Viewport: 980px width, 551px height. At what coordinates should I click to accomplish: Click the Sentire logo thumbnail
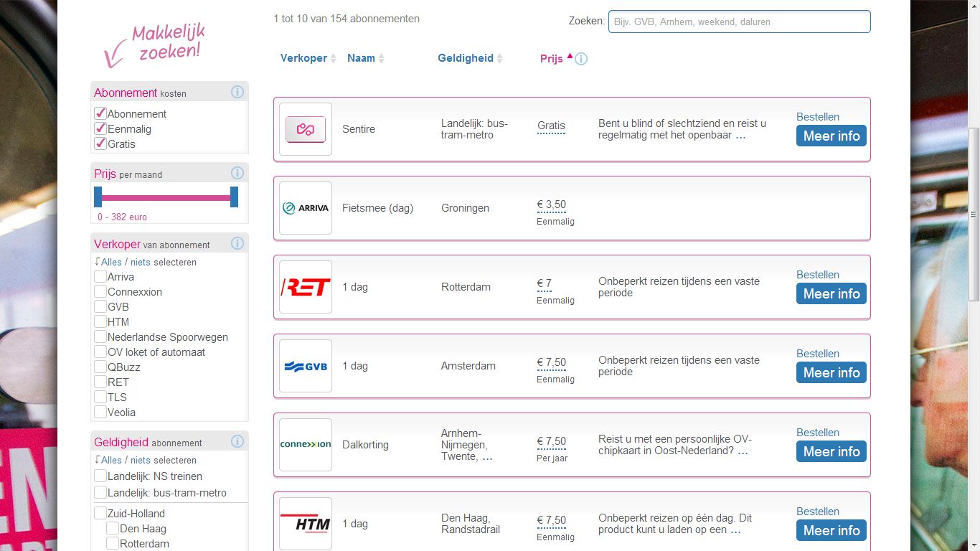(x=306, y=129)
